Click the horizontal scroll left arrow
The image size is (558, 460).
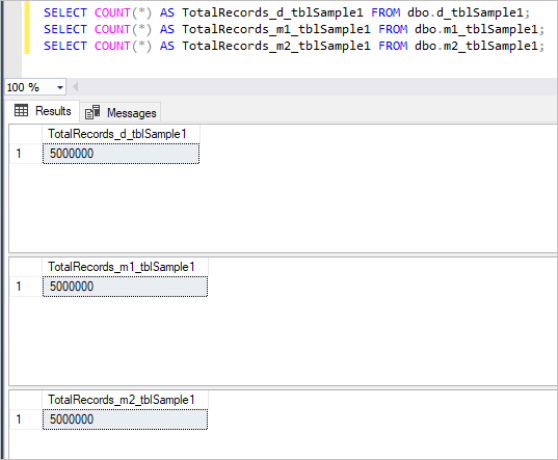(x=75, y=87)
